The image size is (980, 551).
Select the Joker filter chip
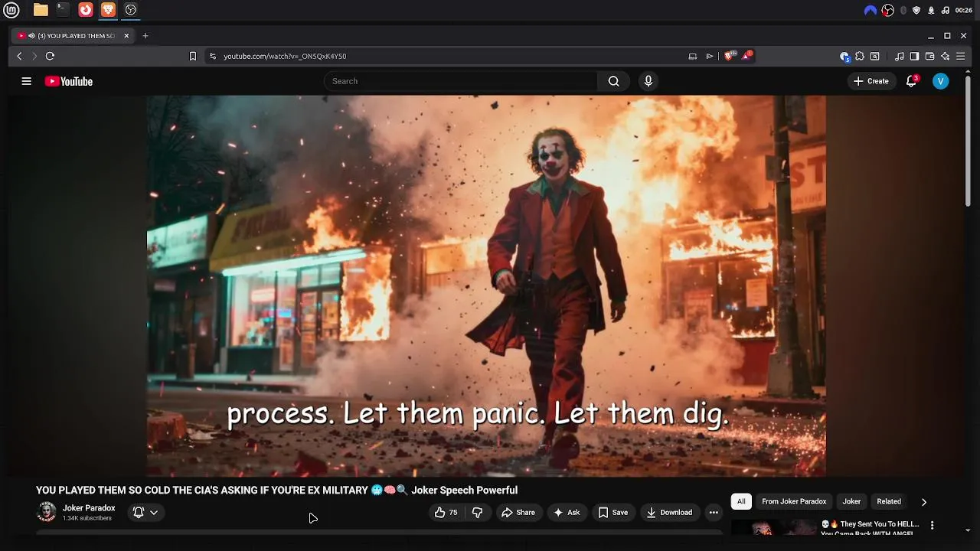pyautogui.click(x=851, y=501)
